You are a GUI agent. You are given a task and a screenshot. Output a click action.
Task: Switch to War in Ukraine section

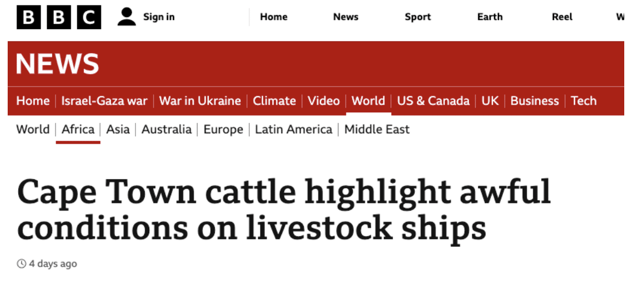coord(200,101)
